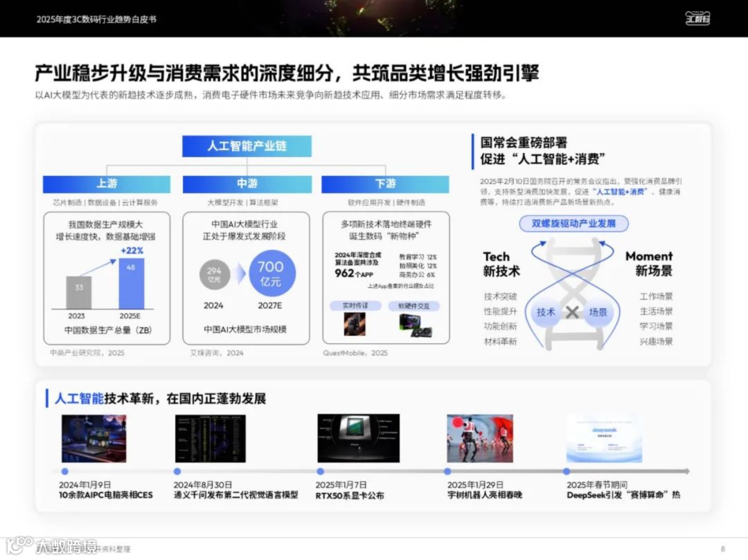Open the DeepSeek thumbnail
Image resolution: width=748 pixels, height=560 pixels.
tap(604, 438)
